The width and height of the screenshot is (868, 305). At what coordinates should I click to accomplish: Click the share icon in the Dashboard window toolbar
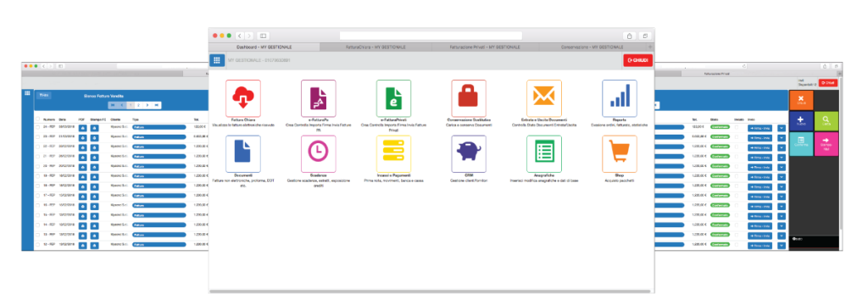pyautogui.click(x=630, y=36)
